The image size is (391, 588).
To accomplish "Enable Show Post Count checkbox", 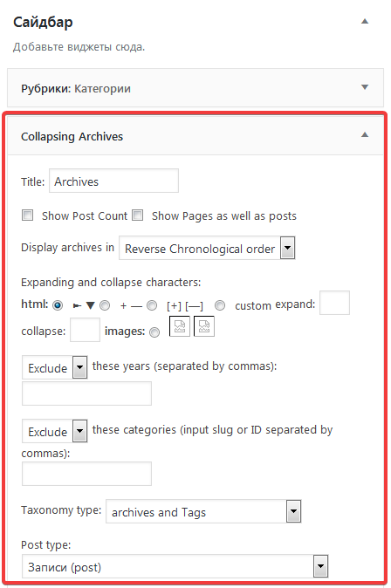I will tap(27, 215).
